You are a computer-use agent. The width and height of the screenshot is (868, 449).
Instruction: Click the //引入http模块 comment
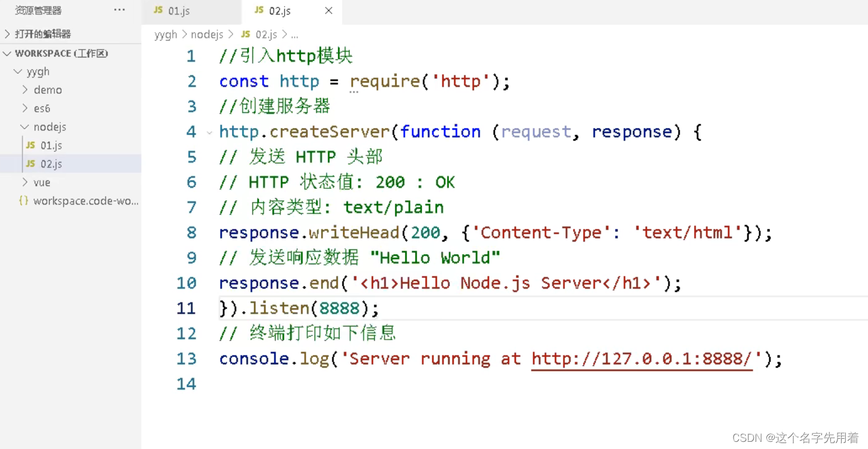(x=286, y=56)
